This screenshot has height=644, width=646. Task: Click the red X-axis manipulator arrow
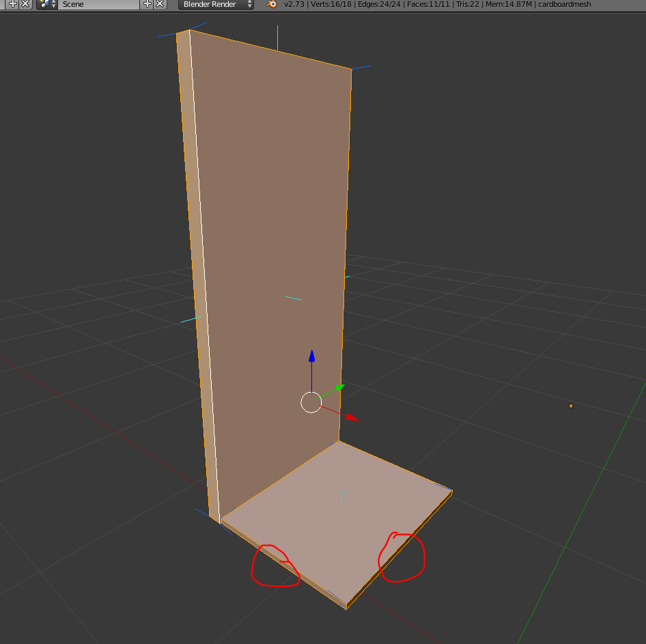352,418
